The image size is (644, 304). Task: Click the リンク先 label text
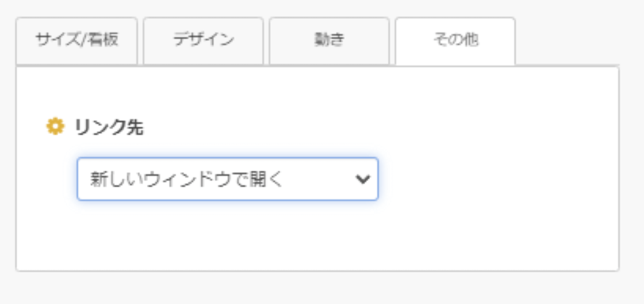109,127
